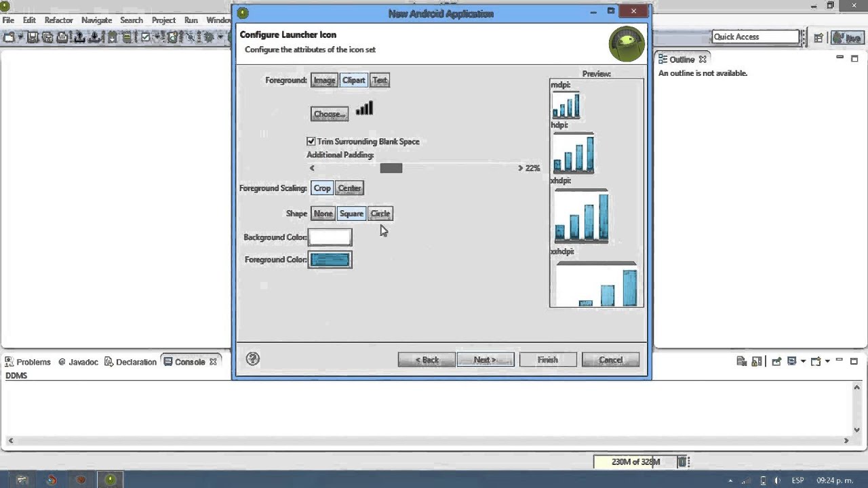Click the lint check checkmark toolbar icon

[x=145, y=37]
